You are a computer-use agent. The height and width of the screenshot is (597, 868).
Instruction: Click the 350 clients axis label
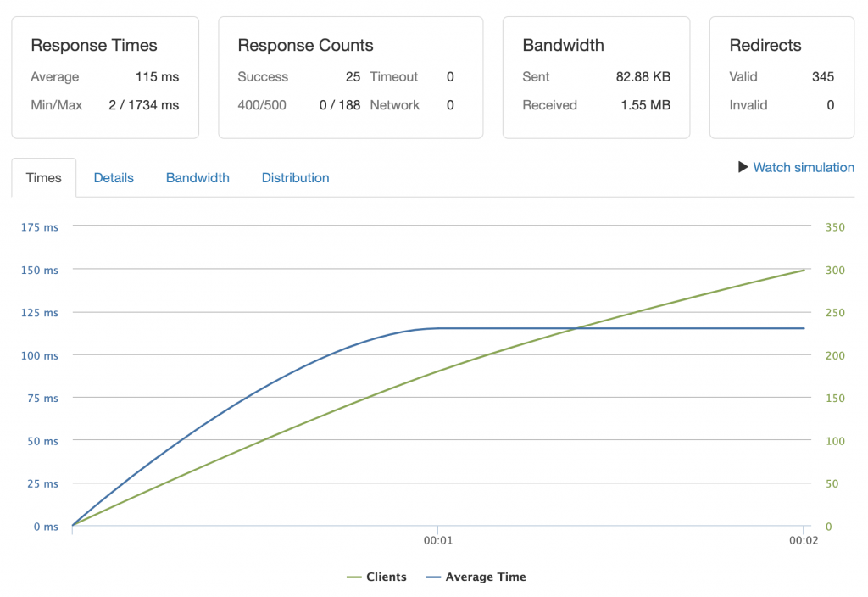pyautogui.click(x=835, y=227)
